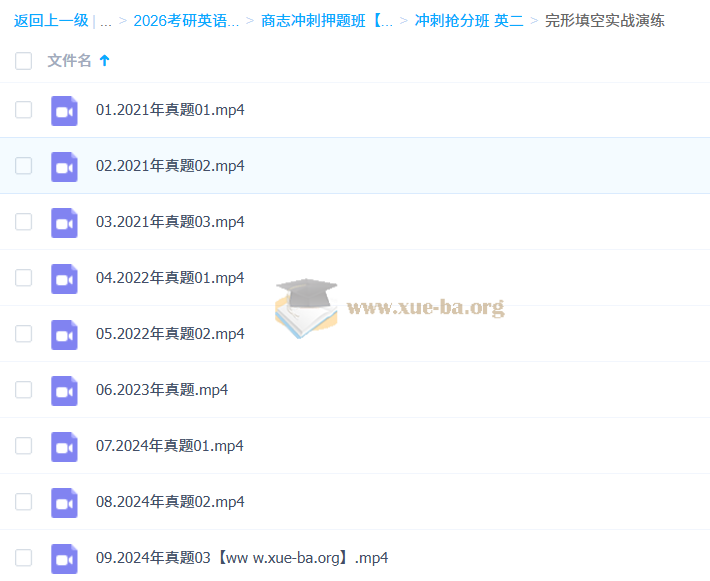Viewport: 710px width, 581px height.
Task: Toggle the select-all checkbox in header
Action: pos(24,61)
